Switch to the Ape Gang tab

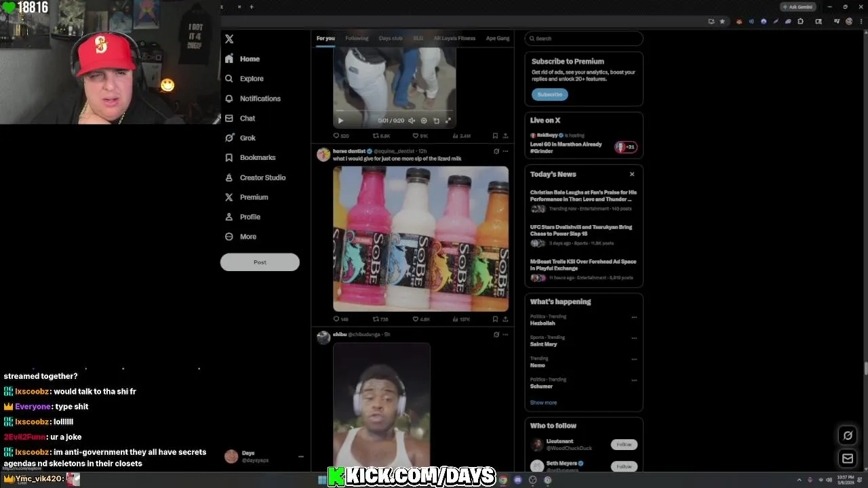(x=498, y=39)
